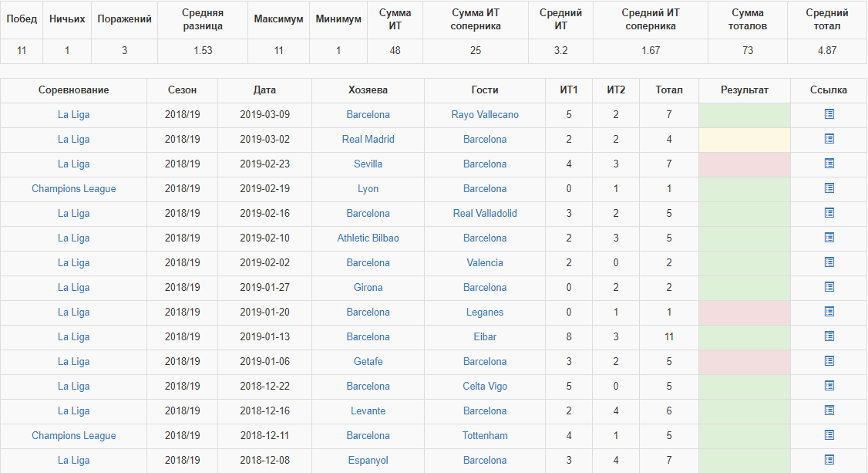The width and height of the screenshot is (868, 473).
Task: Open La Liga link in the 2019-03-09 row
Action: coord(74,115)
